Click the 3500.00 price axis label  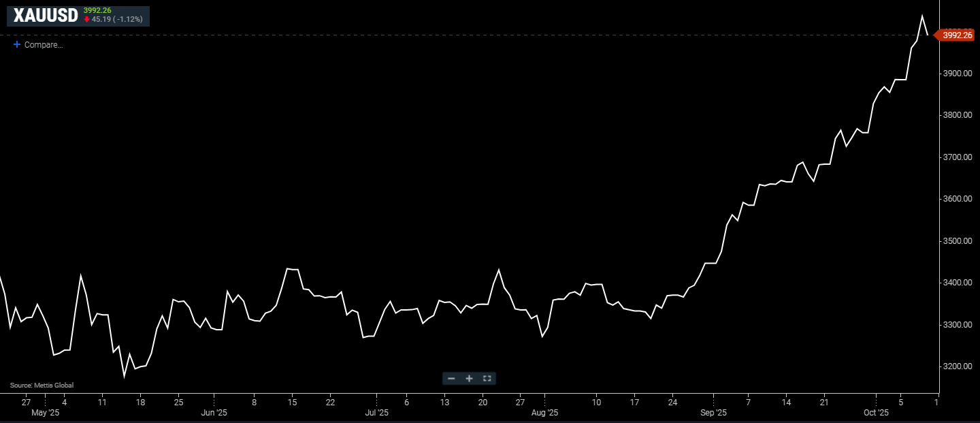pos(959,241)
